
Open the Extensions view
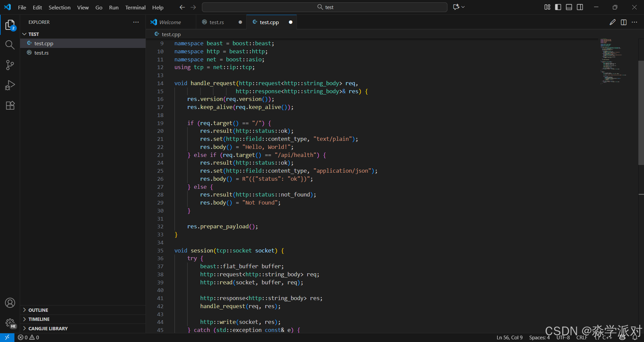pyautogui.click(x=10, y=105)
